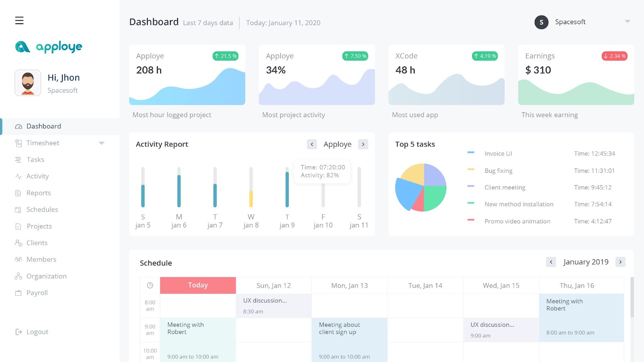Click the clock icon in Schedule header
Image resolution: width=644 pixels, height=362 pixels.
(150, 285)
